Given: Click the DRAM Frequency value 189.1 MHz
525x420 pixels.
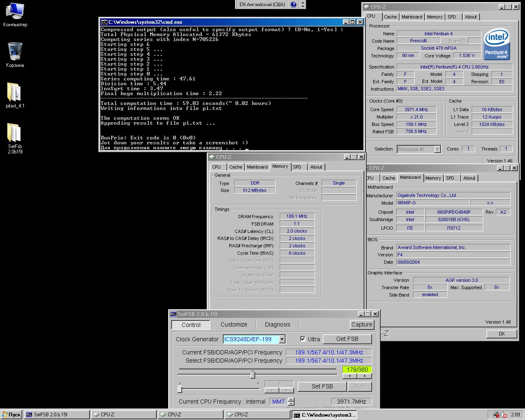Looking at the screenshot, I should 297,216.
